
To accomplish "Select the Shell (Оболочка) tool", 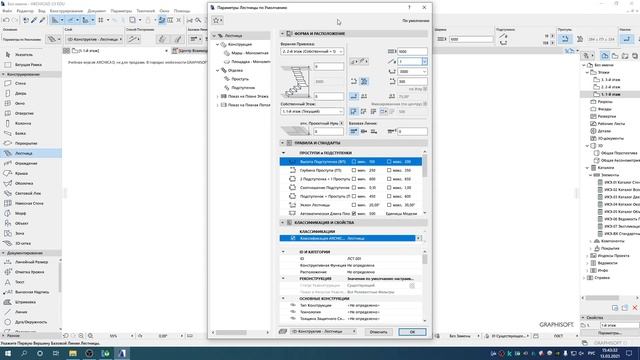I will point(24,183).
